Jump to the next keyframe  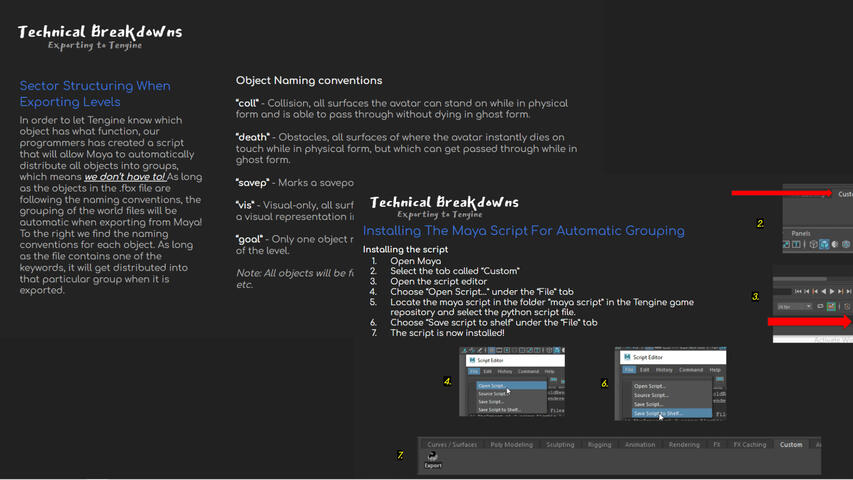(x=840, y=292)
